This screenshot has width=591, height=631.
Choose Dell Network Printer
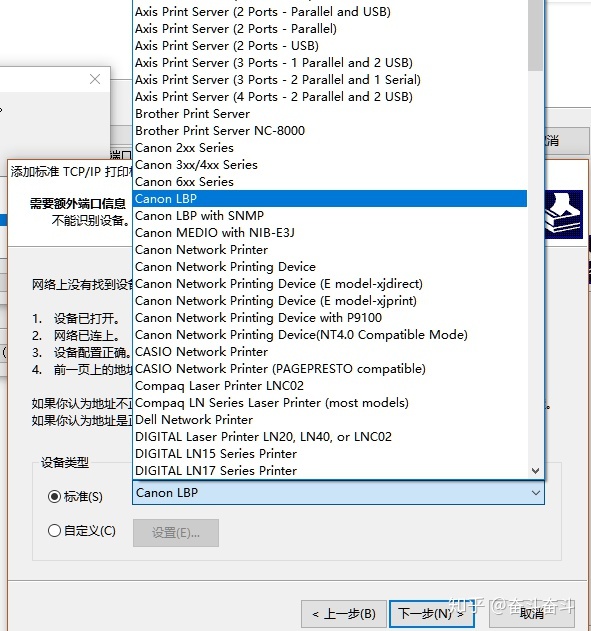pyautogui.click(x=330, y=420)
